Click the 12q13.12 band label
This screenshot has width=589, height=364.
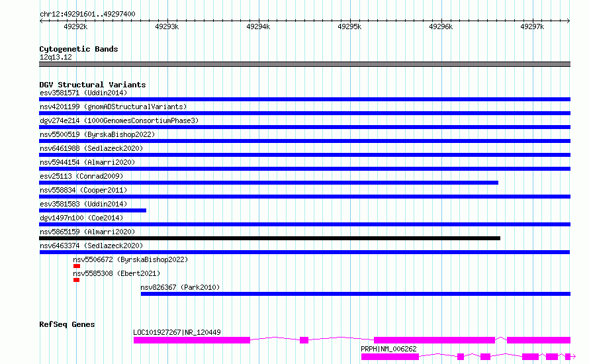(56, 57)
